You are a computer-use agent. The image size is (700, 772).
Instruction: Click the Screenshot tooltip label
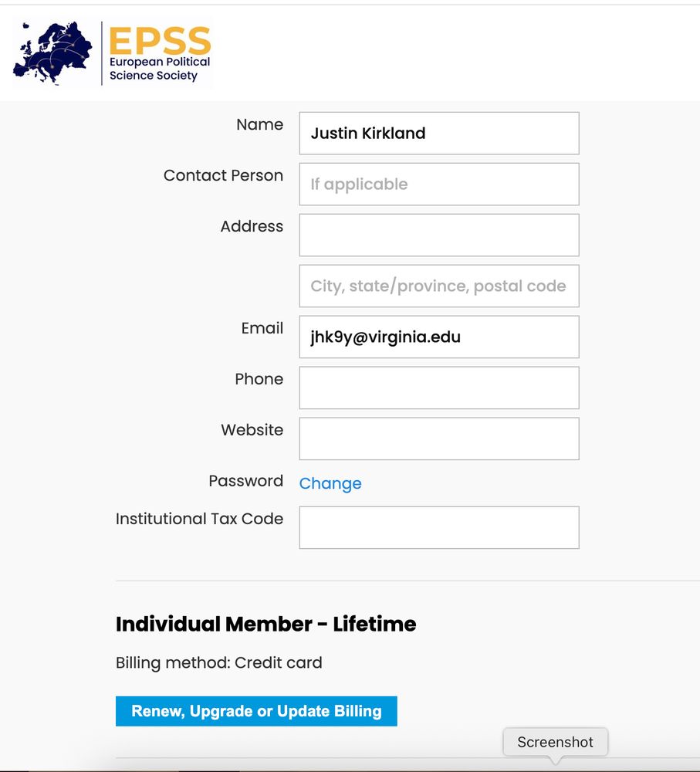(555, 742)
